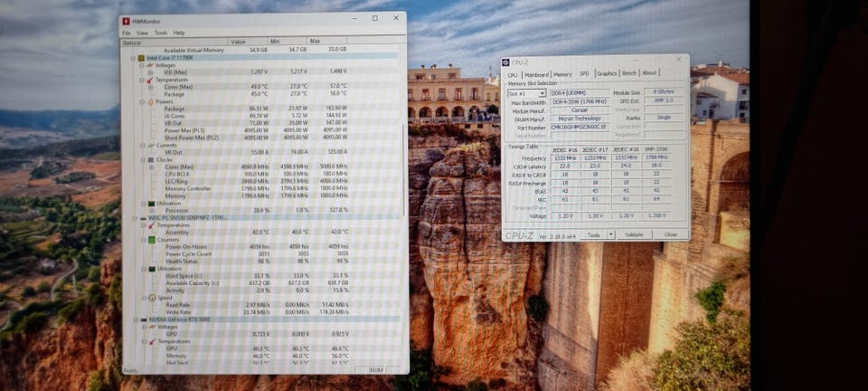Click the HWMonitor app icon in title bar
The image size is (868, 391).
127,21
